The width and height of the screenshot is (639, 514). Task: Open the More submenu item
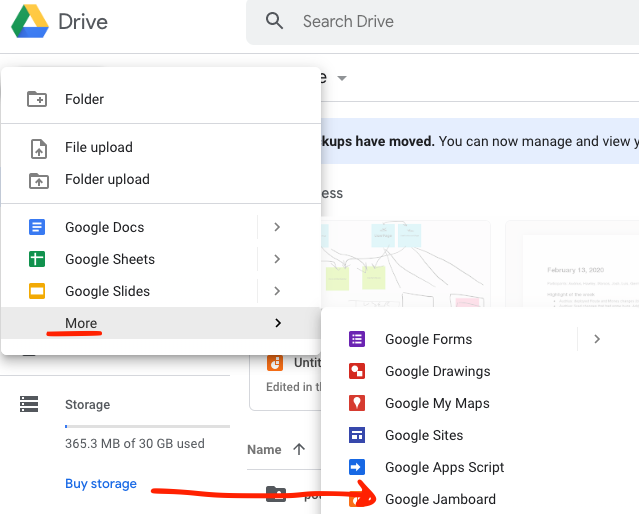(x=161, y=323)
